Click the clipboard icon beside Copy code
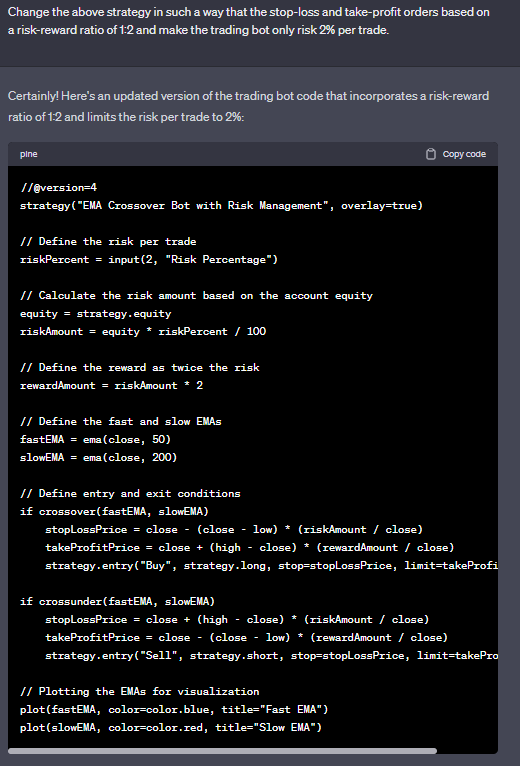Viewport: 520px width, 766px height. pyautogui.click(x=431, y=154)
